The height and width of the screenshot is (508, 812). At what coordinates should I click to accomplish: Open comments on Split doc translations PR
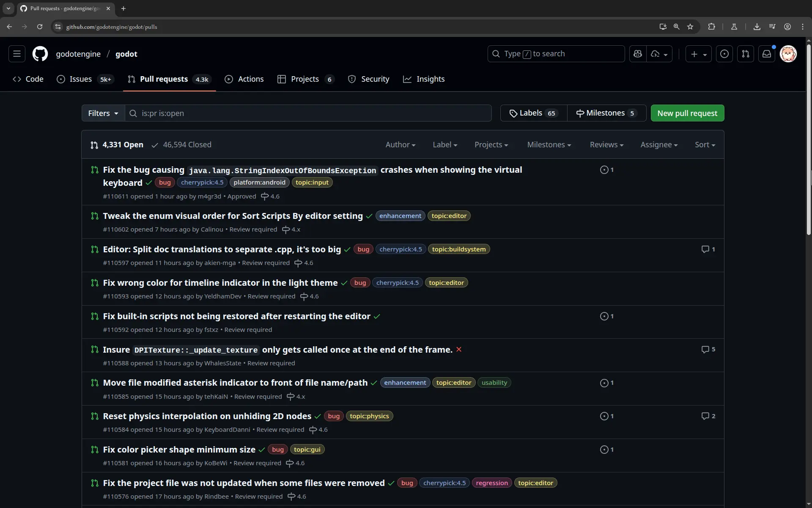708,249
